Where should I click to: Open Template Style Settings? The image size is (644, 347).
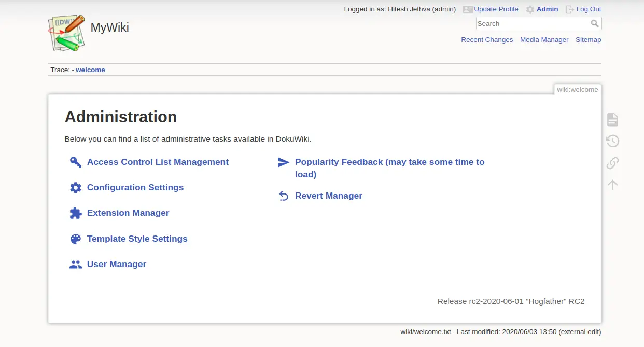(137, 239)
